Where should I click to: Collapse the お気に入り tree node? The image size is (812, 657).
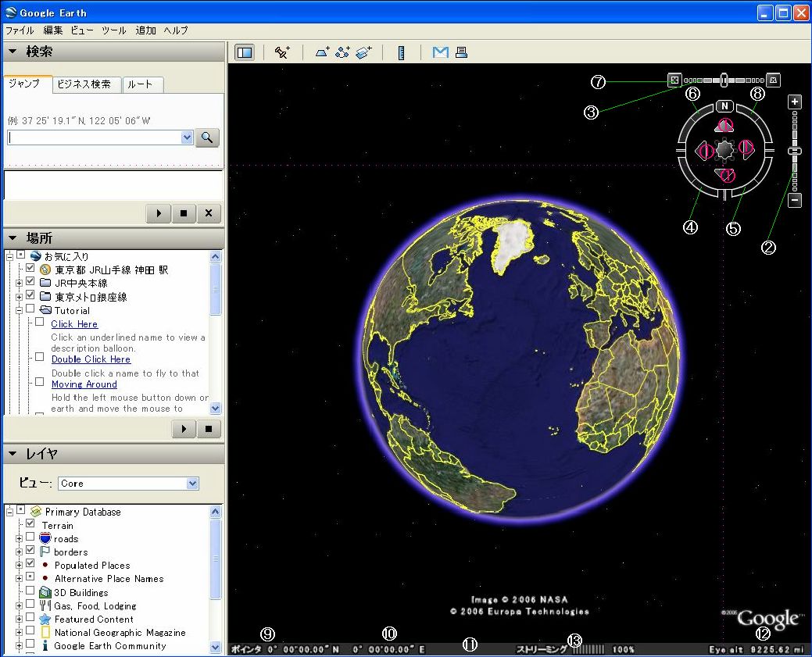(9, 256)
